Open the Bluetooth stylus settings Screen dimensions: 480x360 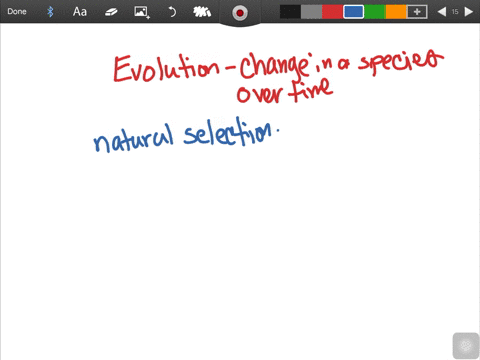50,12
